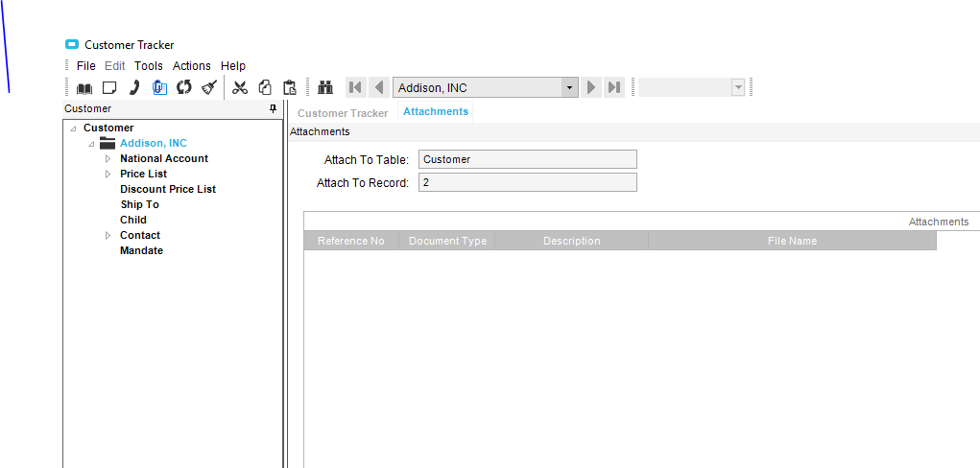
Task: Click the broom clear toolbar icon
Action: (x=208, y=87)
